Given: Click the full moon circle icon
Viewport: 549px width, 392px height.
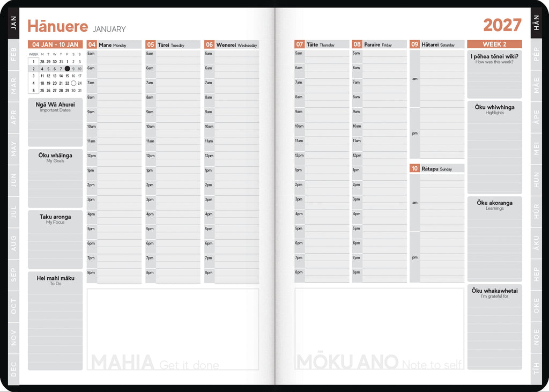Looking at the screenshot, I should point(73,83).
